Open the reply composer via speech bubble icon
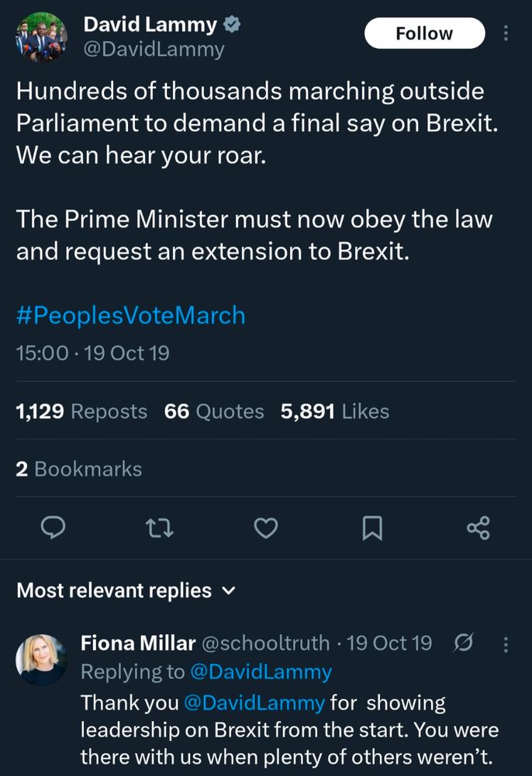Viewport: 532px width, 776px height. 53,528
